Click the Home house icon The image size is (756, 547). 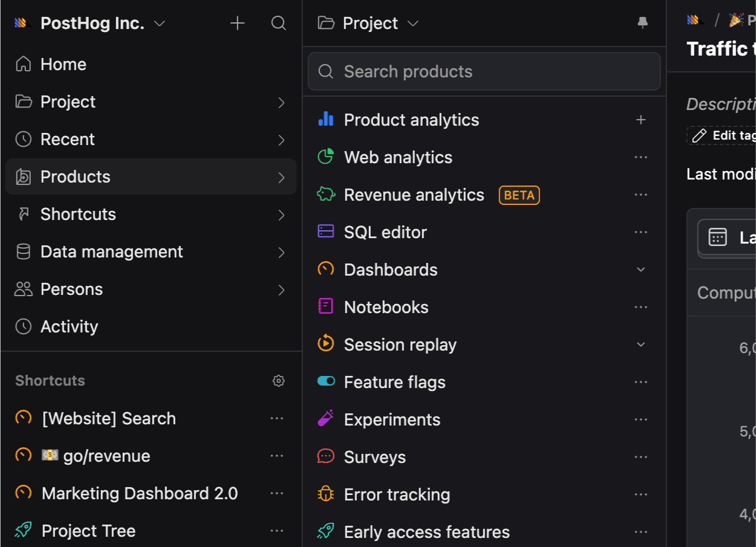point(24,64)
